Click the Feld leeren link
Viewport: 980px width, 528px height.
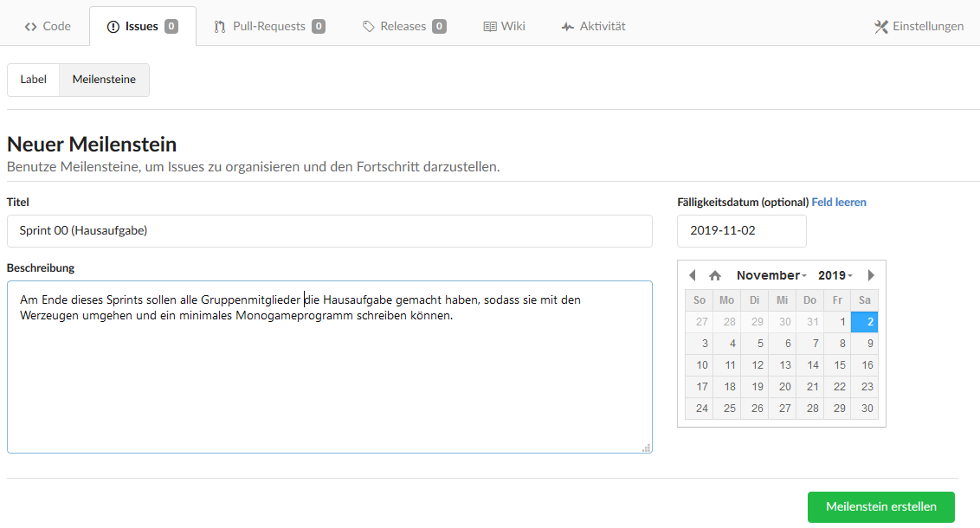[x=838, y=202]
